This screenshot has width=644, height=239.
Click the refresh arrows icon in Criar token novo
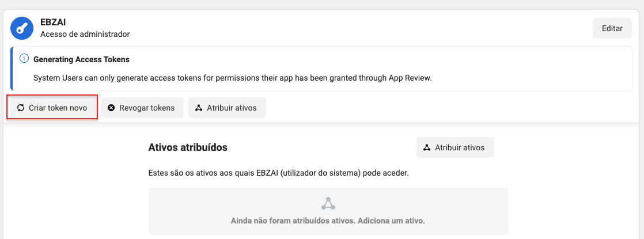click(21, 108)
